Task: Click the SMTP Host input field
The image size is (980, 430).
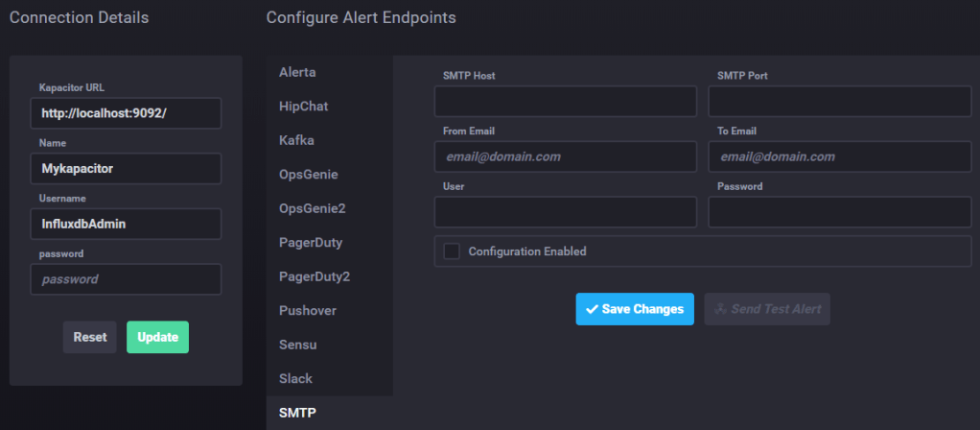Action: [565, 101]
